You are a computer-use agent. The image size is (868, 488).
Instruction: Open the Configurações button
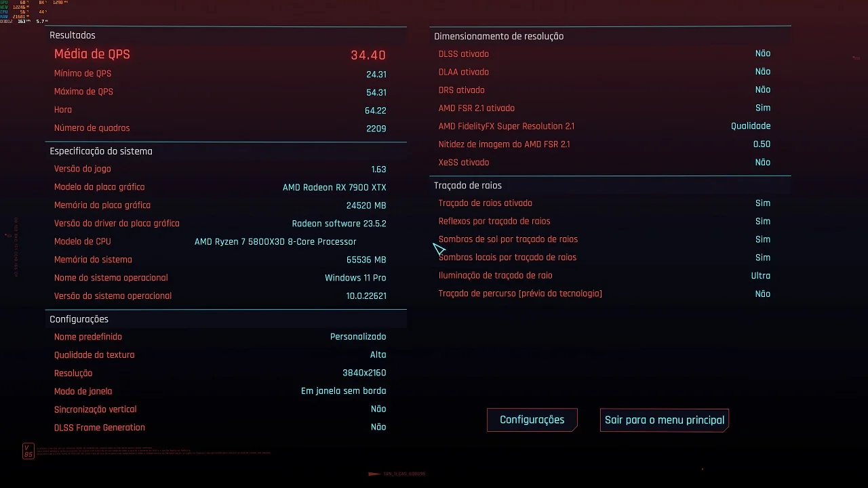[532, 420]
